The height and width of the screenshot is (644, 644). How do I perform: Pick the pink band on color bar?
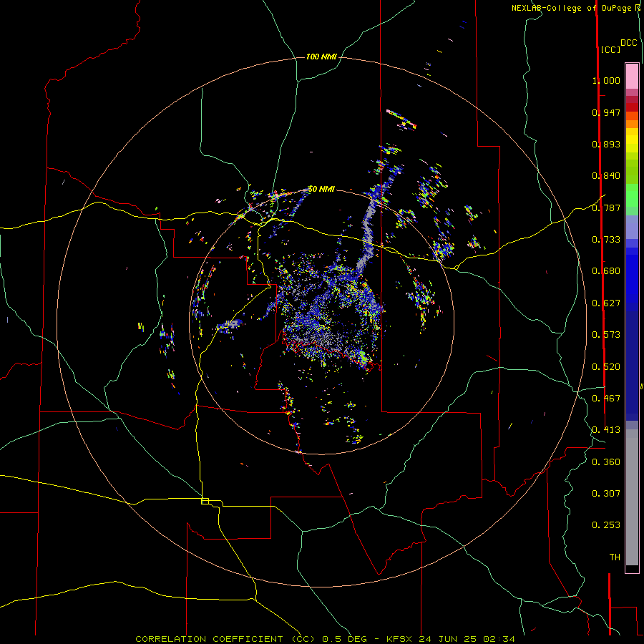click(x=632, y=76)
